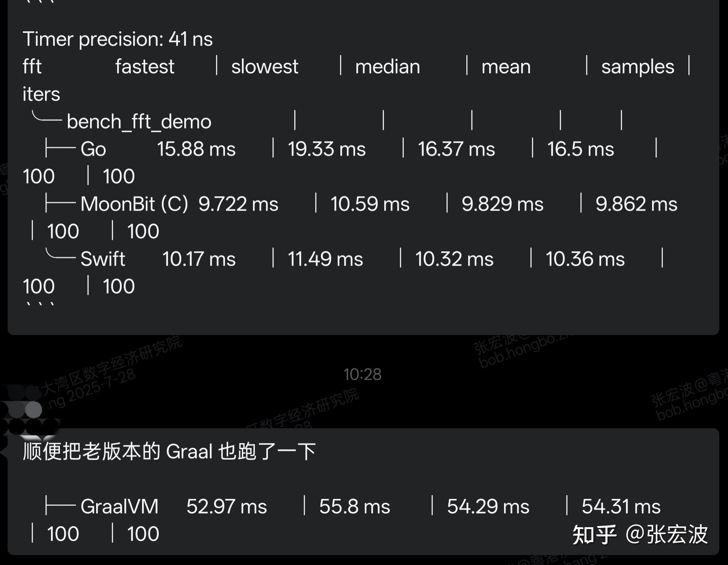Click the samples column header
This screenshot has width=728, height=565.
point(638,67)
